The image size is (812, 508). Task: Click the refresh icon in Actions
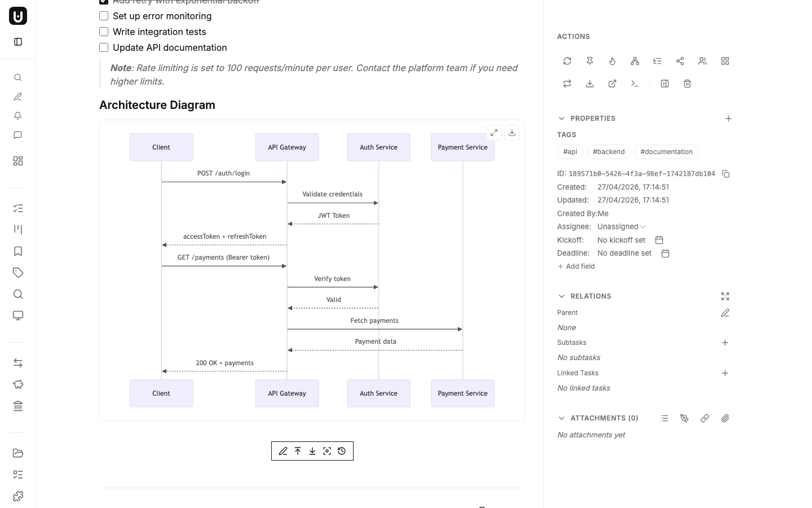pos(567,61)
